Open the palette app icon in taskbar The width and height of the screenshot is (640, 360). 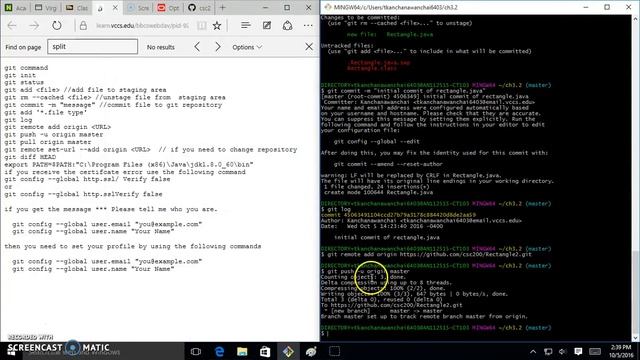click(x=311, y=351)
